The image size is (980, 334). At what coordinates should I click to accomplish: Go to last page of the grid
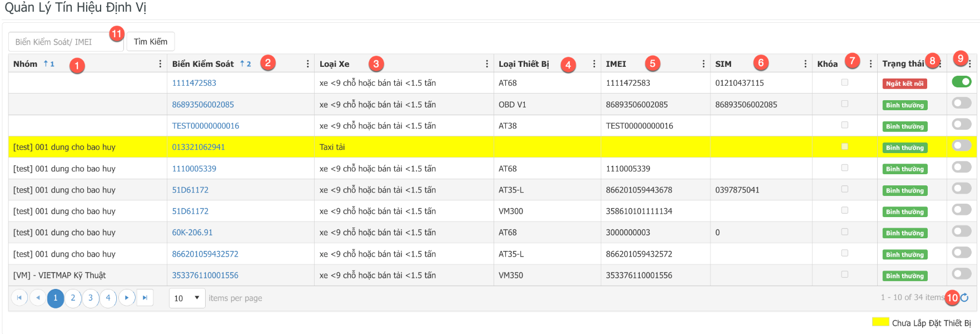145,298
